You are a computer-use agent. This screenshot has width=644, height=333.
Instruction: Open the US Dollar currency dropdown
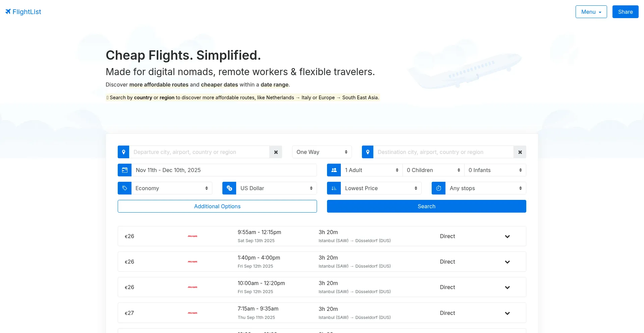pos(276,188)
